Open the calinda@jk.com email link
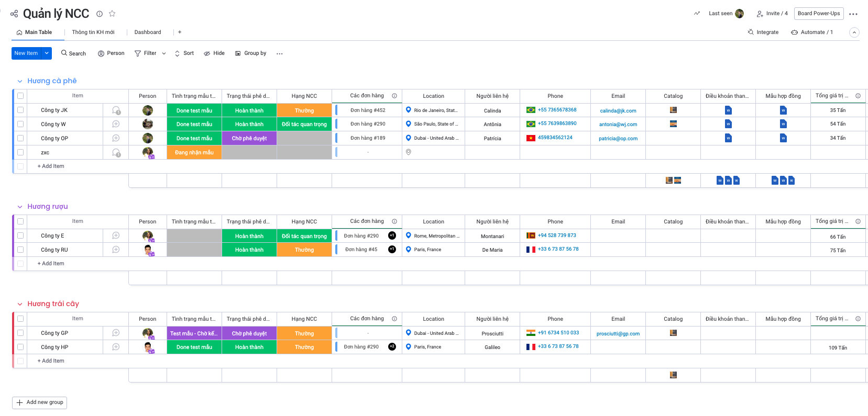Screen dimensions: 868x416 [x=618, y=111]
